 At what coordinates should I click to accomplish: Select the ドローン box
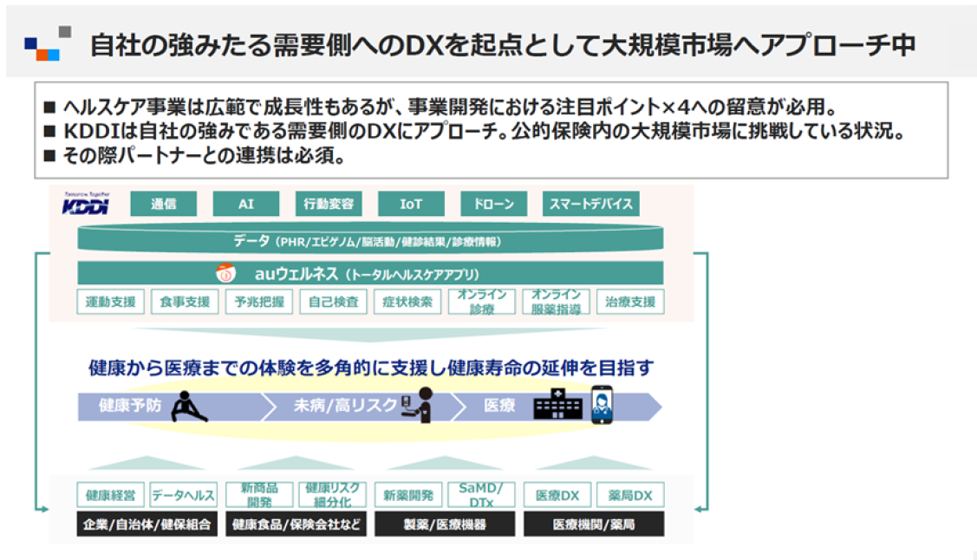click(493, 204)
